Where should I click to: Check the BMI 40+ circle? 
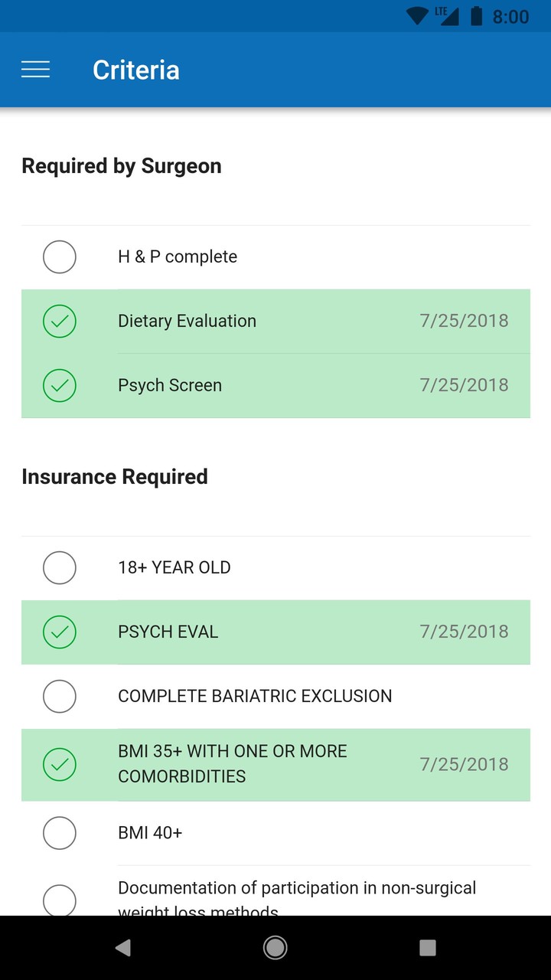point(60,833)
